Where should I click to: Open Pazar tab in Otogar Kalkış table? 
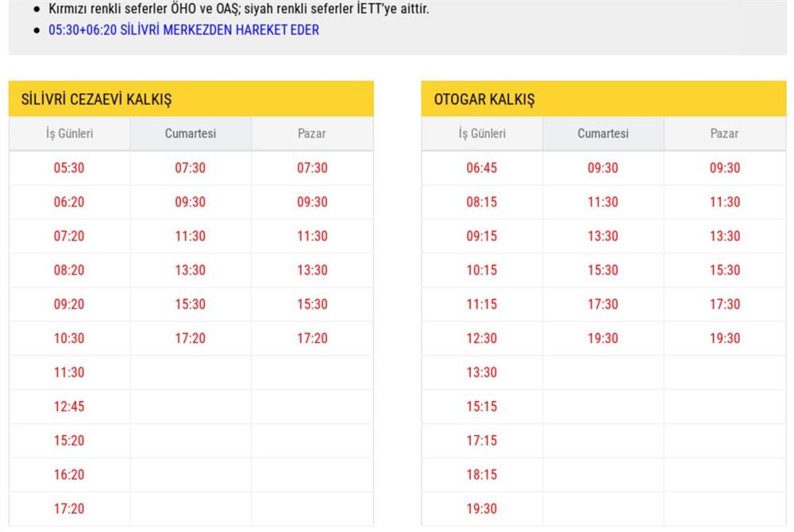pyautogui.click(x=724, y=133)
